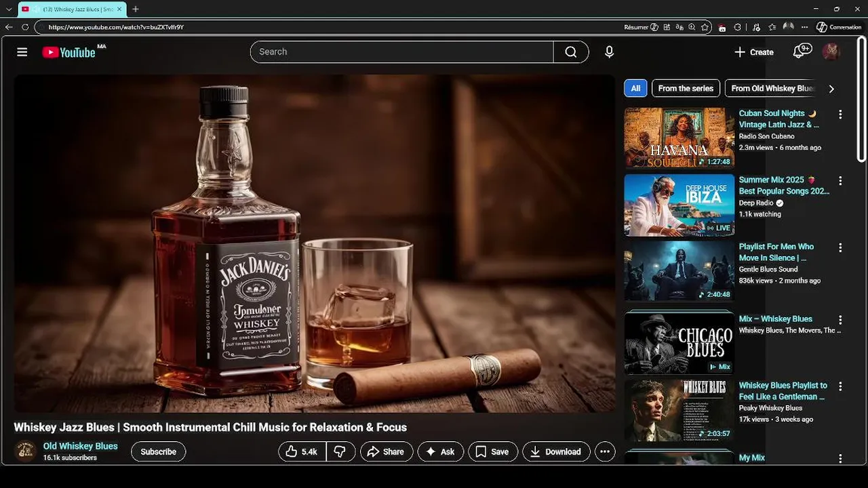Screen dimensions: 868x488
Task: Open options for Whiskey Blues Playlist video
Action: point(840,386)
